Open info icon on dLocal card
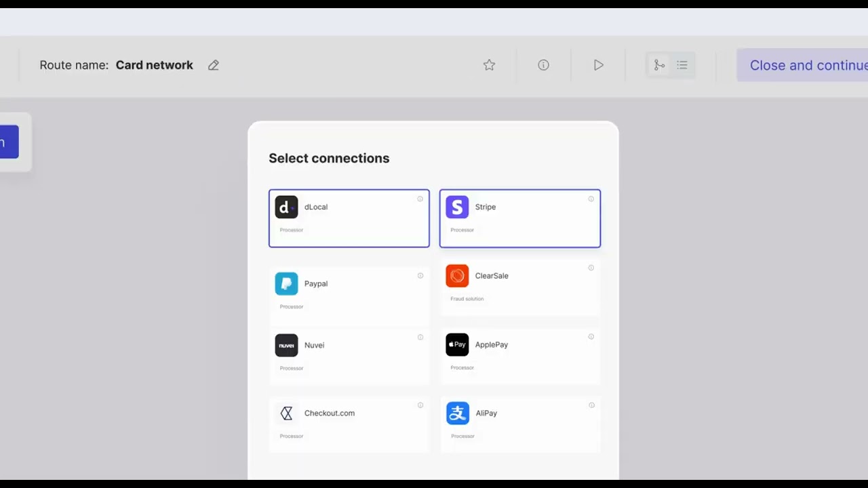 (420, 199)
